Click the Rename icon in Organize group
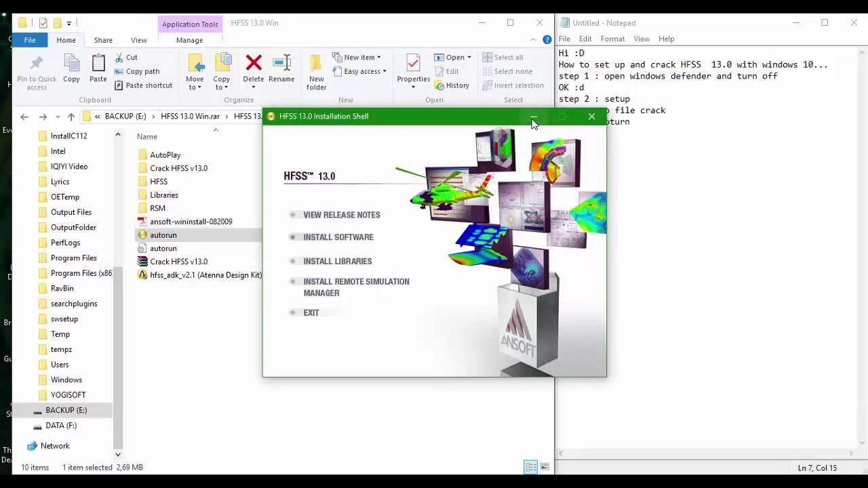The height and width of the screenshot is (488, 868). point(281,63)
